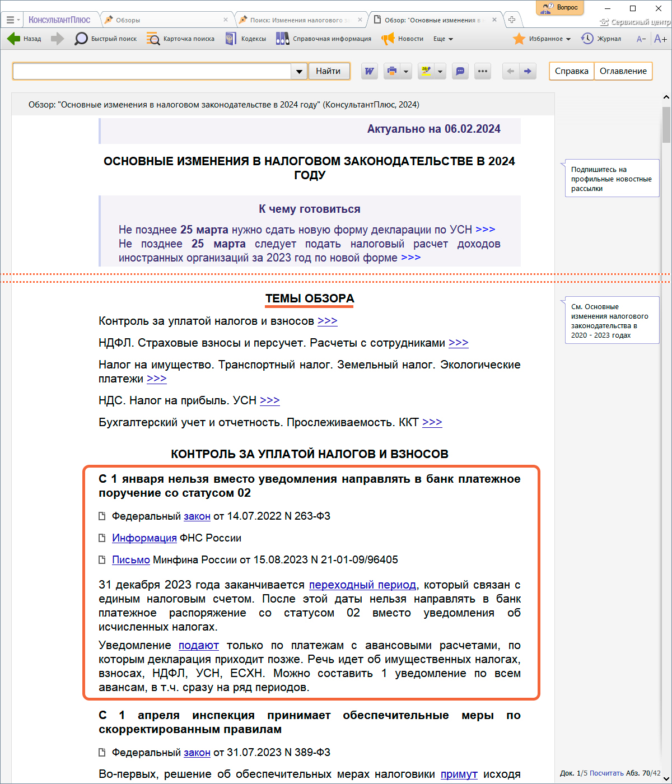Open the подают link
This screenshot has width=672, height=784.
coord(199,645)
